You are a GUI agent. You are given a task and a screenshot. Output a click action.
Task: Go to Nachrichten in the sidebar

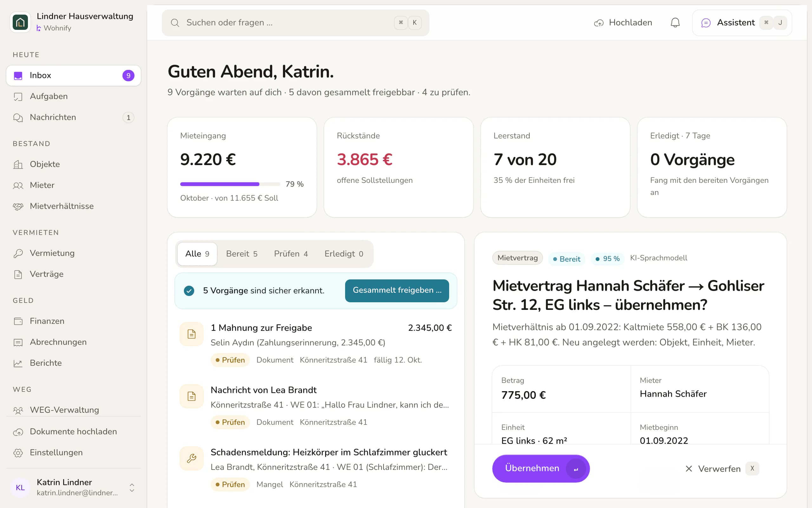point(74,117)
